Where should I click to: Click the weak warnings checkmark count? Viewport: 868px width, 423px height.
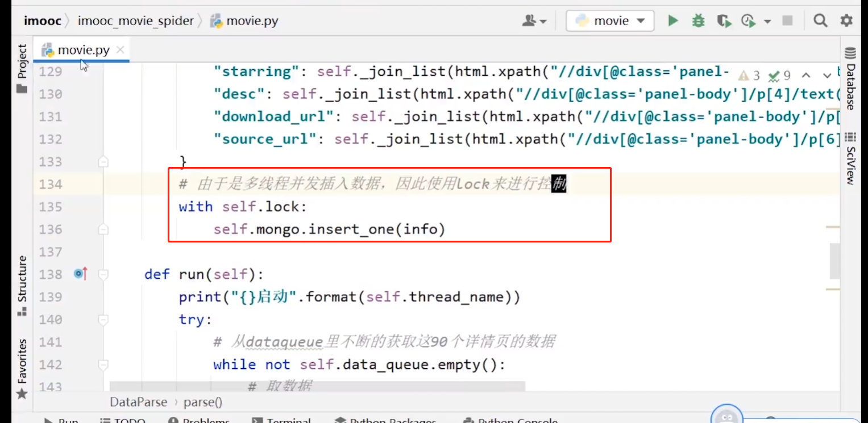point(779,76)
